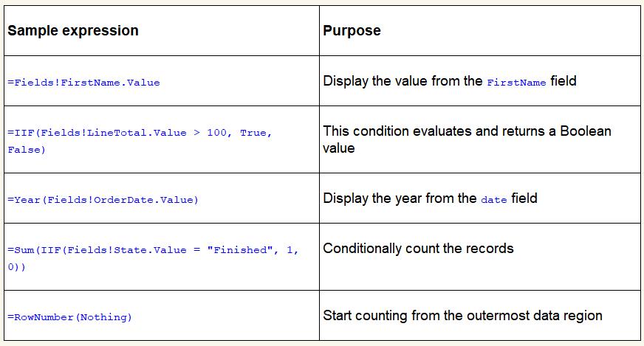Image resolution: width=644 pixels, height=346 pixels.
Task: Click the "False)" expression fragment
Action: 27,150
